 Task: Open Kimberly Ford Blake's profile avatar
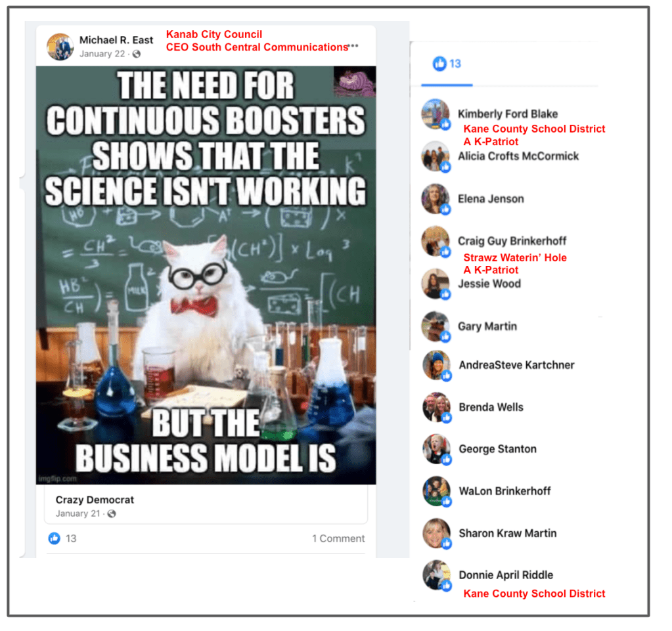click(436, 114)
